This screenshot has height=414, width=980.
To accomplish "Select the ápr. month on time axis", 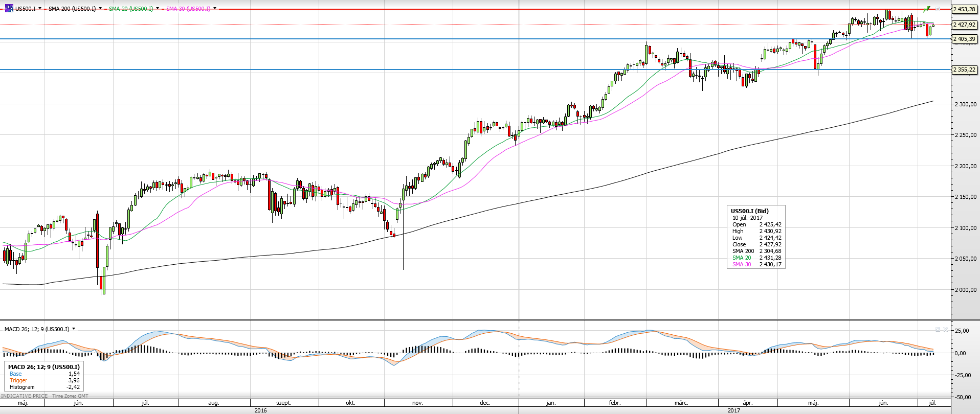I will point(748,403).
